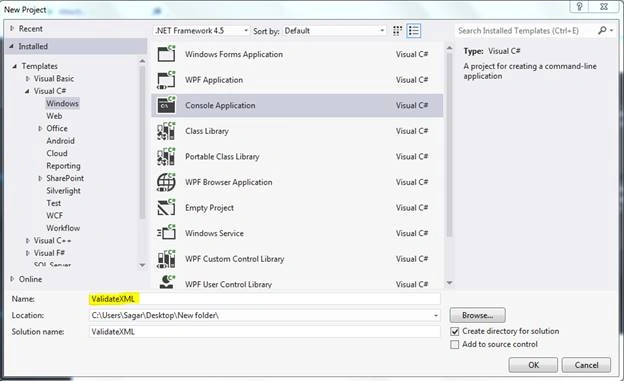The width and height of the screenshot is (624, 381).
Task: Select the Empty Project template text
Action: 209,208
